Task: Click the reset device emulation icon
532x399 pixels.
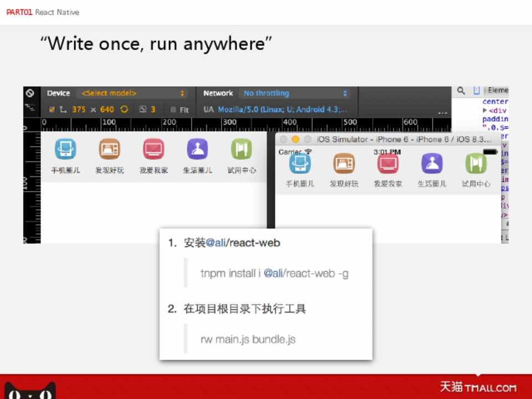Action: (x=30, y=93)
